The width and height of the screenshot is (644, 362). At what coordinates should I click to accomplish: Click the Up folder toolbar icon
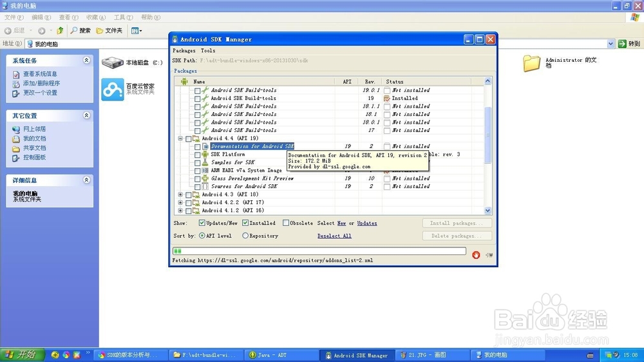click(60, 30)
